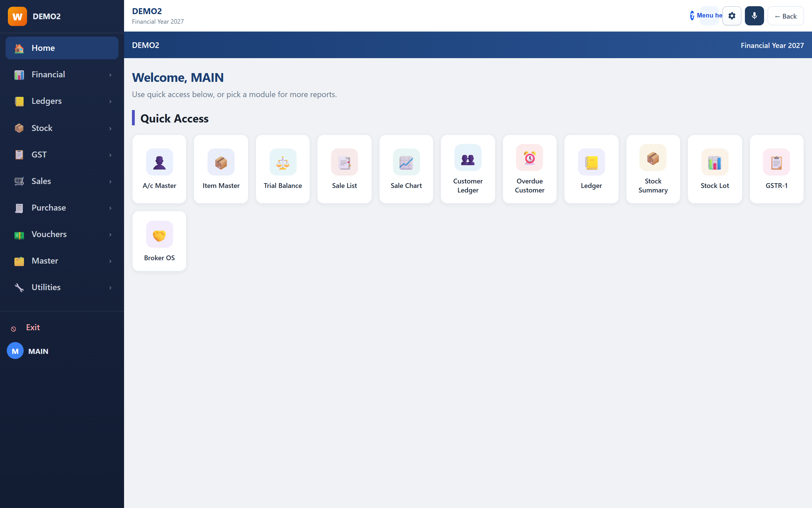The height and width of the screenshot is (508, 812).
Task: Expand the Master menu chevron
Action: [x=111, y=261]
